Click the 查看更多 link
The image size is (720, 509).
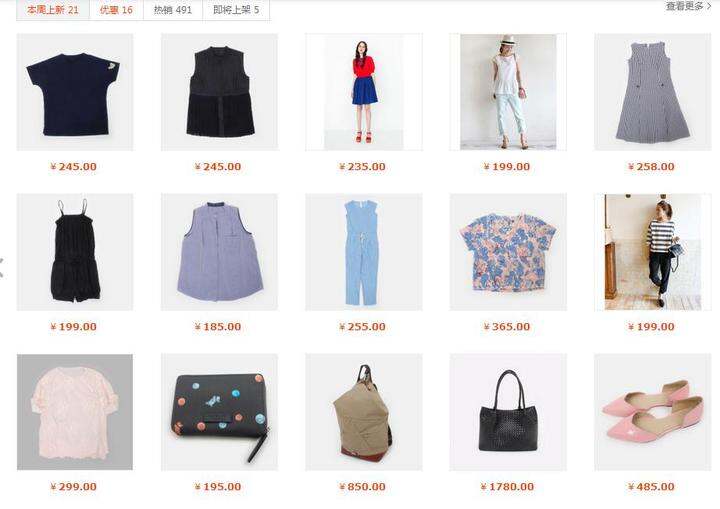coord(688,6)
